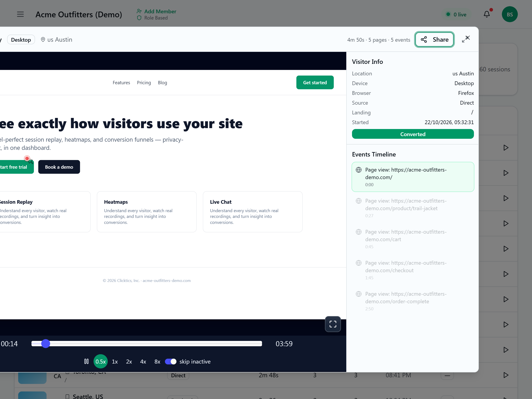This screenshot has height=399, width=532.
Task: Jump to the checkout page view event
Action: 413,270
